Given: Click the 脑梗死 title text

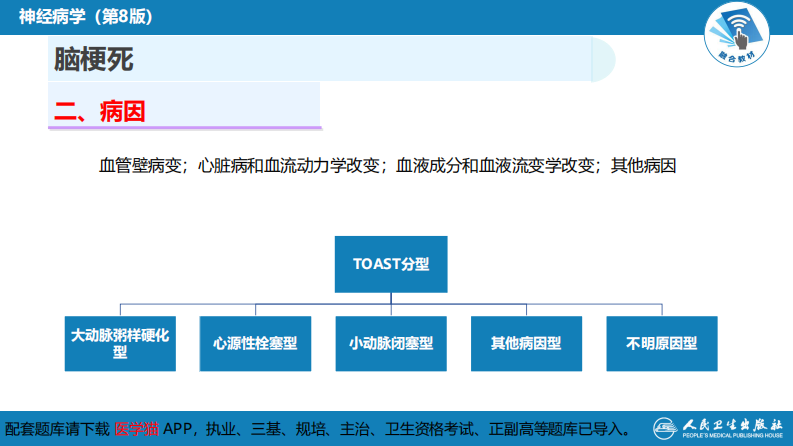Looking at the screenshot, I should pos(94,59).
